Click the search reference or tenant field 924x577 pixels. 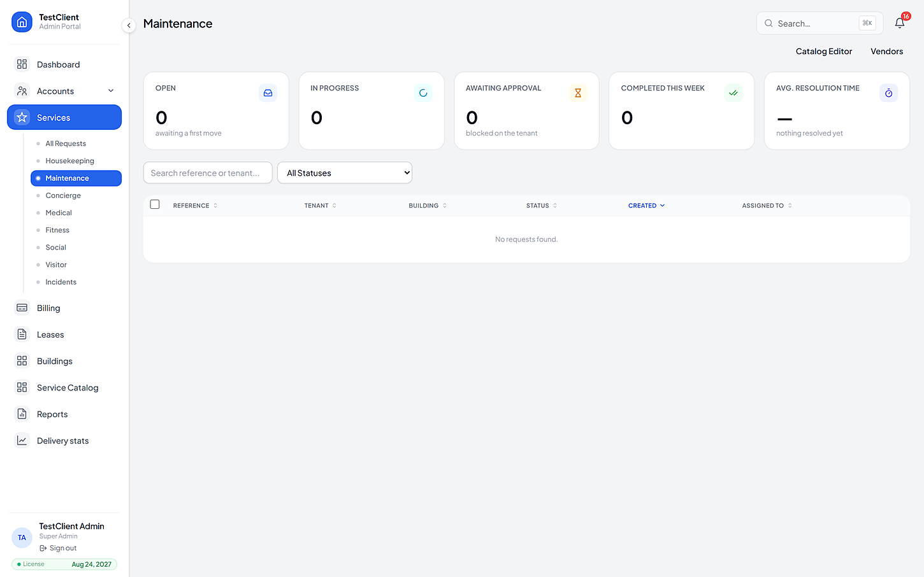208,173
